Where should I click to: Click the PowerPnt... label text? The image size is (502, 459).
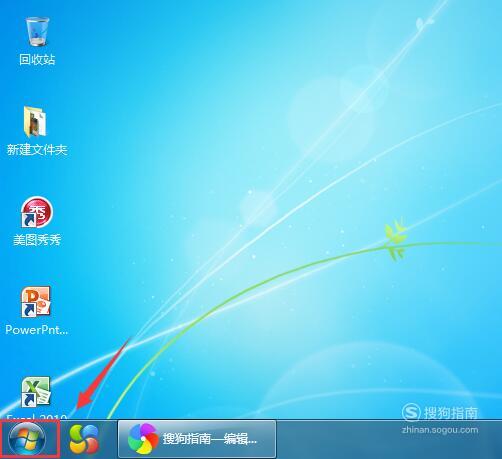(x=37, y=330)
